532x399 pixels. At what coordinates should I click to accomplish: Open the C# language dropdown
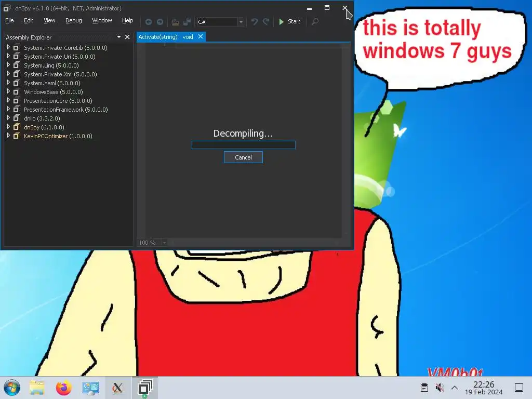pos(241,22)
